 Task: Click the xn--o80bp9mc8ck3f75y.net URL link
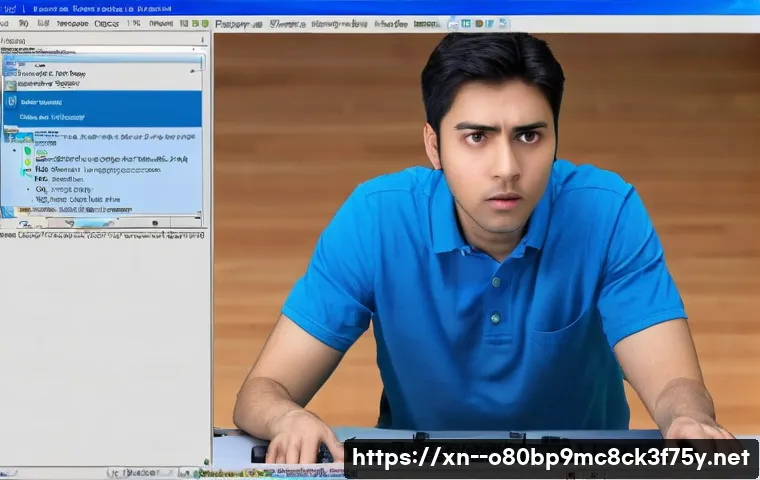point(552,458)
